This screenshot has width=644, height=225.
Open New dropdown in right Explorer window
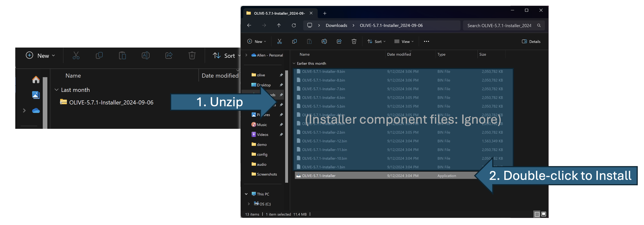tap(257, 41)
